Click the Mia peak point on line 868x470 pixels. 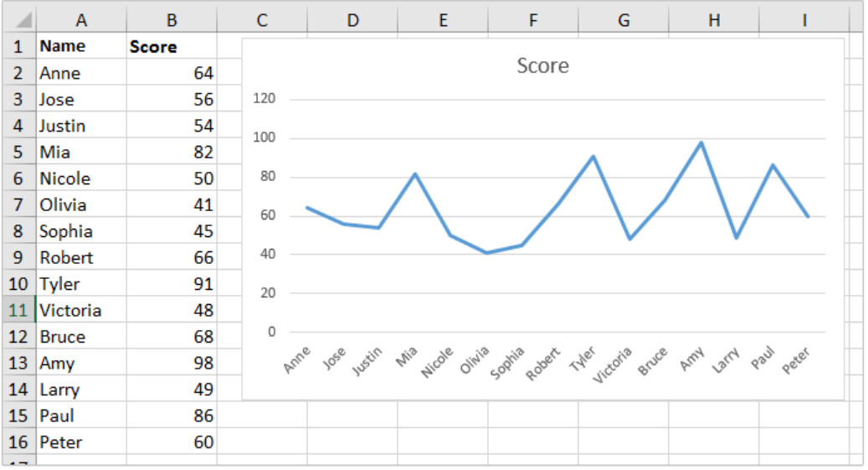tap(415, 173)
